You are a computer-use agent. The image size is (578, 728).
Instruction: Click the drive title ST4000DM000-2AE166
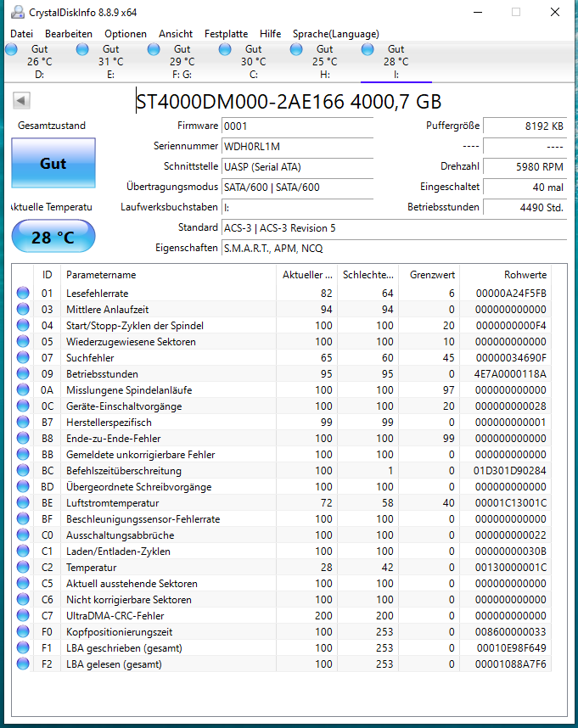[240, 102]
